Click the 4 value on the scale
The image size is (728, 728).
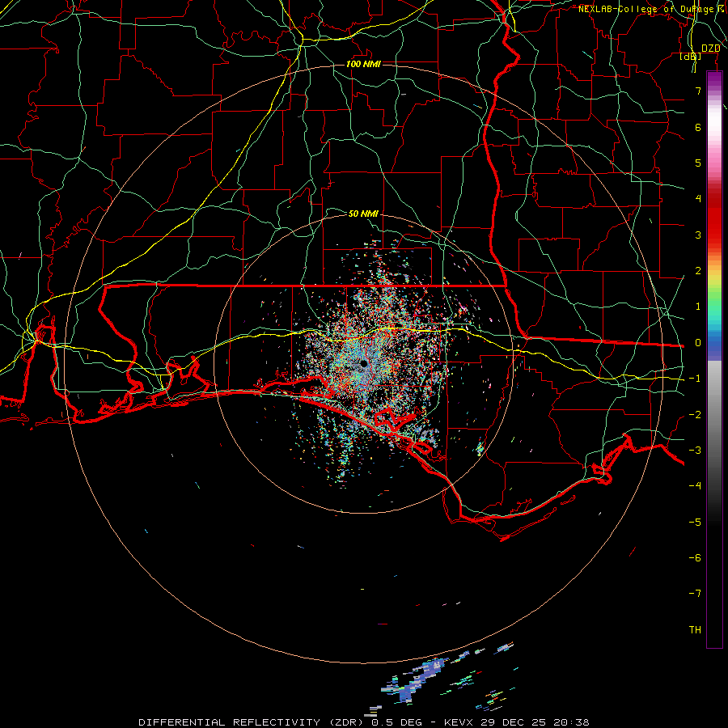point(698,199)
